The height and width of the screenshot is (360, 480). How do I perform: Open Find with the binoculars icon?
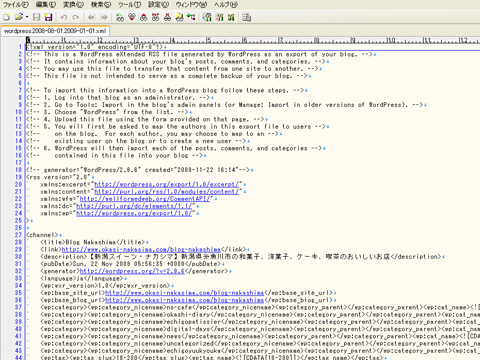pyautogui.click(x=120, y=17)
